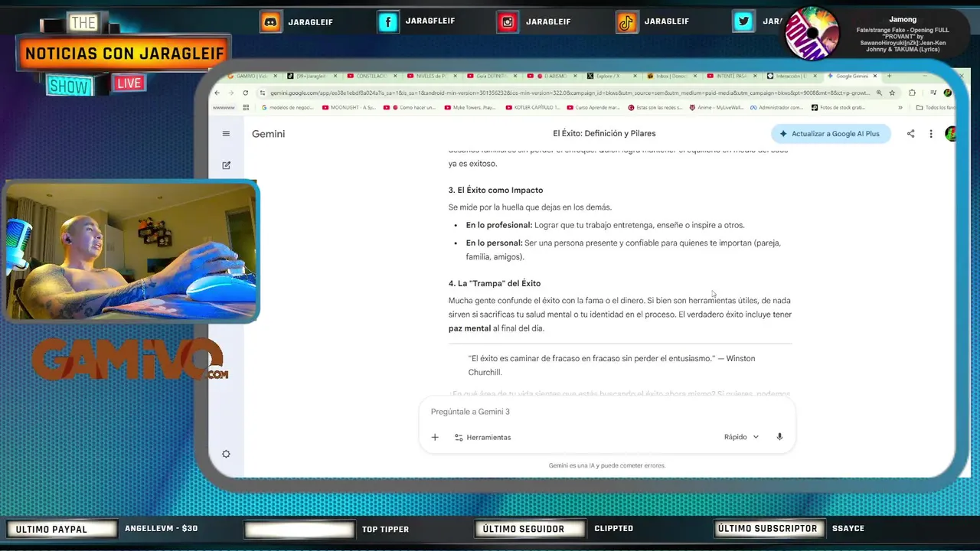Click the zoom magnifier icon in address bar

[879, 93]
